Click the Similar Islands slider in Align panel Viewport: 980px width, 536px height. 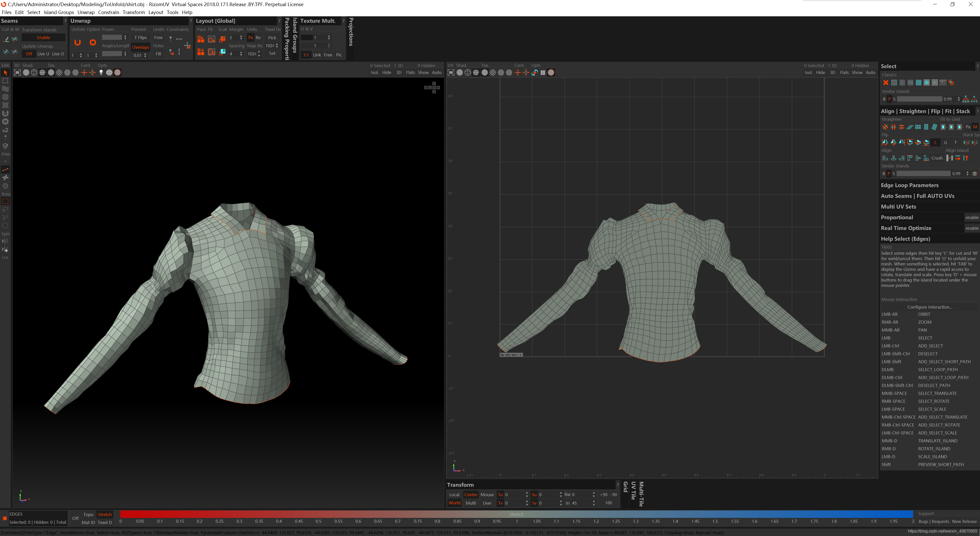[x=923, y=174]
